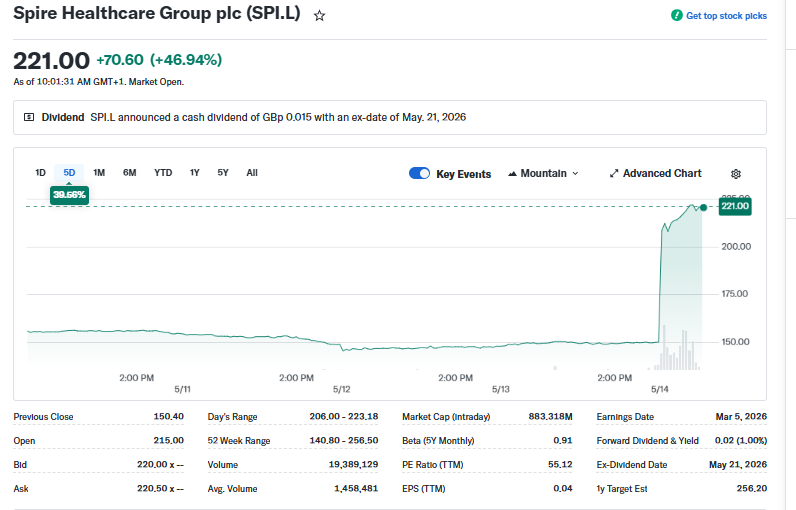Image resolution: width=796 pixels, height=510 pixels.
Task: Click the Ex-Dividend Date value May 21, 2026
Action: pos(738,464)
